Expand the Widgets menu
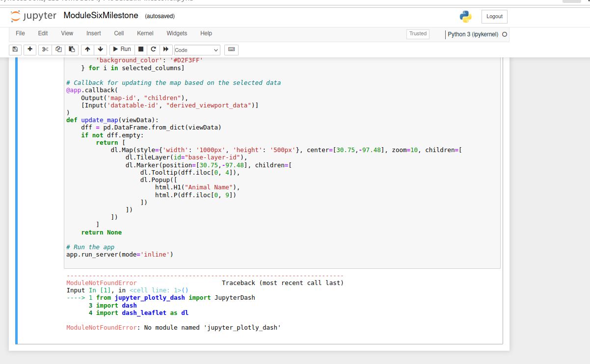This screenshot has height=364, width=590. (x=177, y=33)
